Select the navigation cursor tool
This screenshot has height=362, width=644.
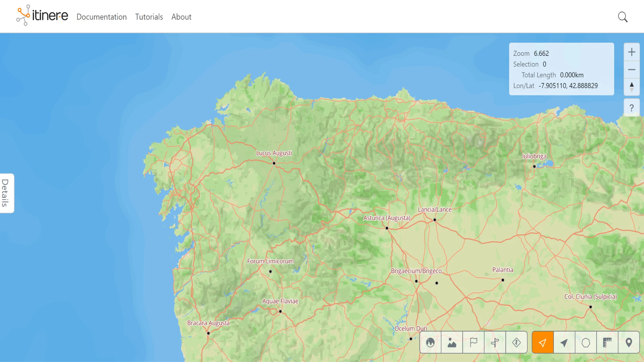pyautogui.click(x=543, y=342)
